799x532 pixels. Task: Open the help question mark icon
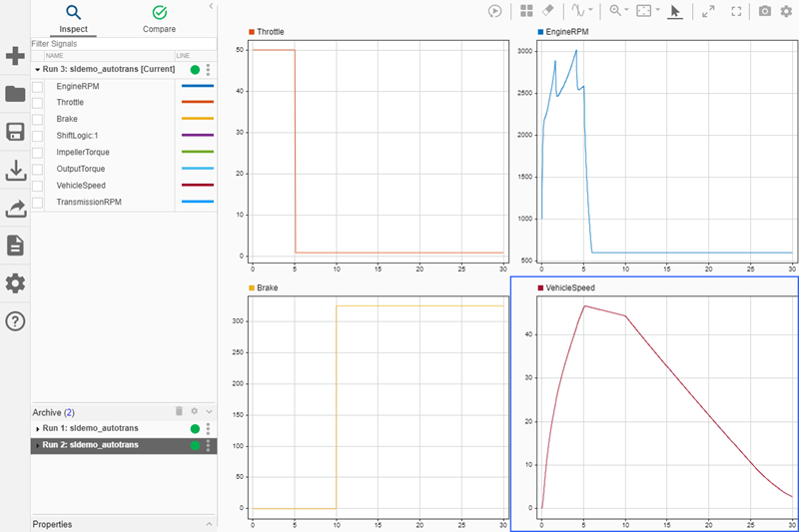15,320
